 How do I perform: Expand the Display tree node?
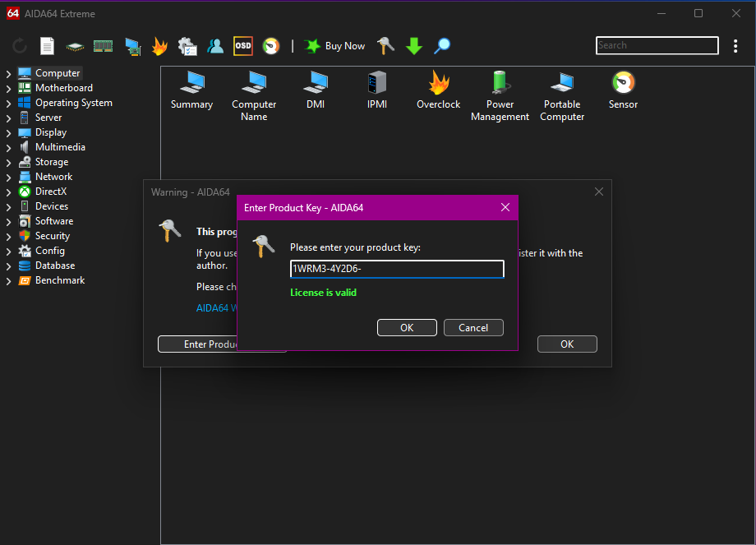pyautogui.click(x=8, y=133)
